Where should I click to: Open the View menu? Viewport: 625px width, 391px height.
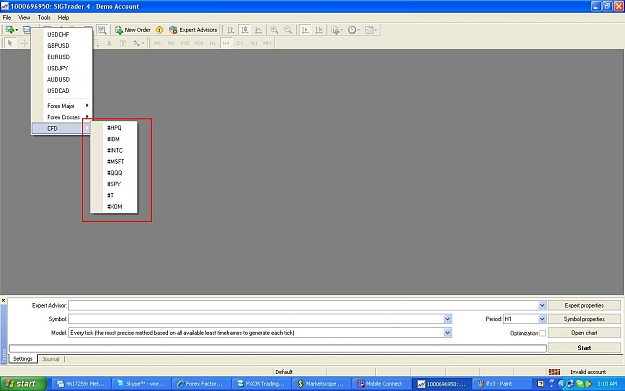(24, 18)
